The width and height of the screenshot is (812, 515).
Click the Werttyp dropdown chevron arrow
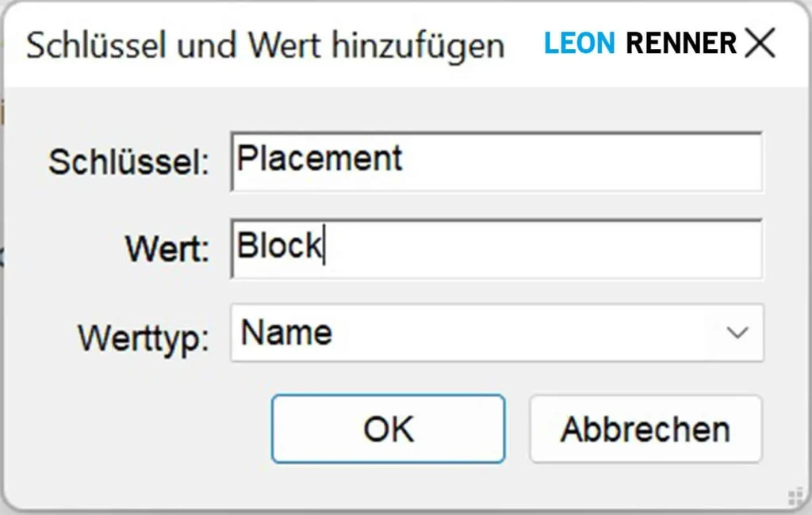[x=737, y=333]
